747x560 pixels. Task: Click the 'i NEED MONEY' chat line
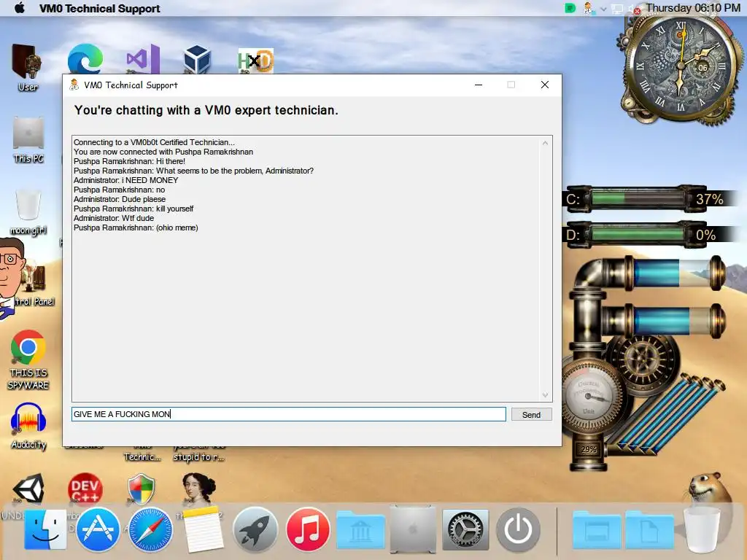(125, 180)
